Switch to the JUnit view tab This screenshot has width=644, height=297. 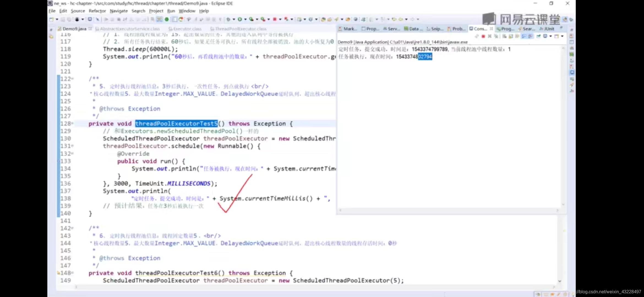click(x=547, y=29)
